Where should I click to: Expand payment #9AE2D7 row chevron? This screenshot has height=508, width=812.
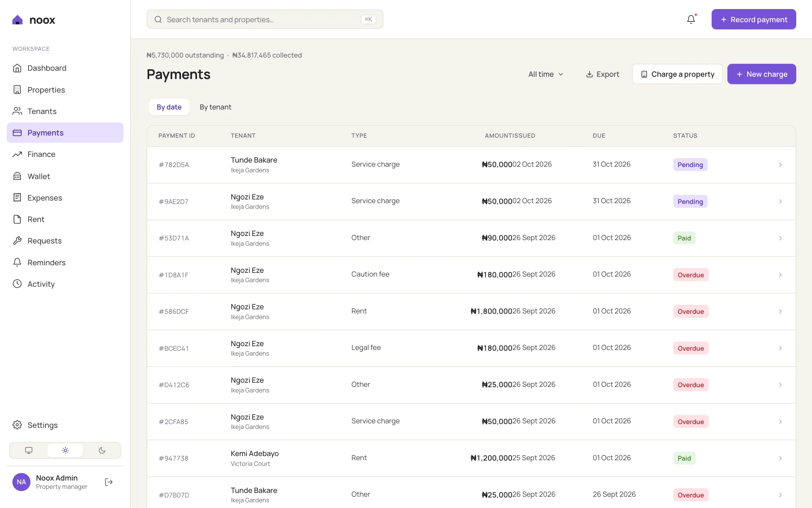[780, 202]
